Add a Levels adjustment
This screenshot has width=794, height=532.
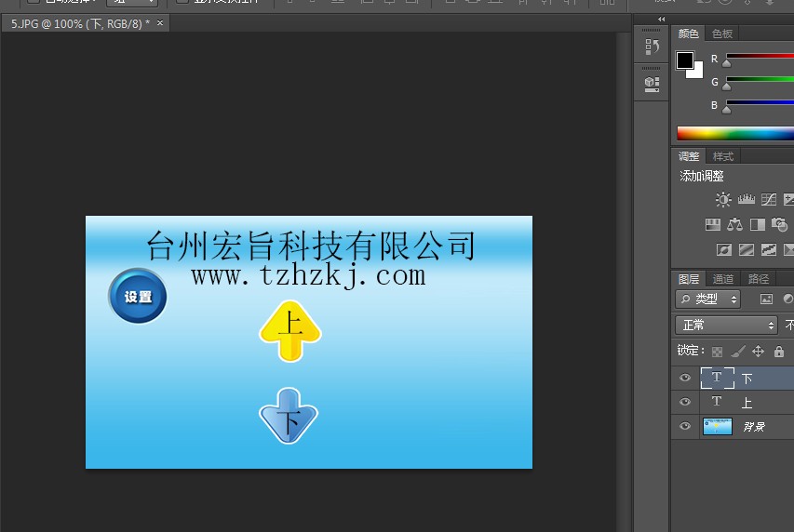[x=746, y=199]
